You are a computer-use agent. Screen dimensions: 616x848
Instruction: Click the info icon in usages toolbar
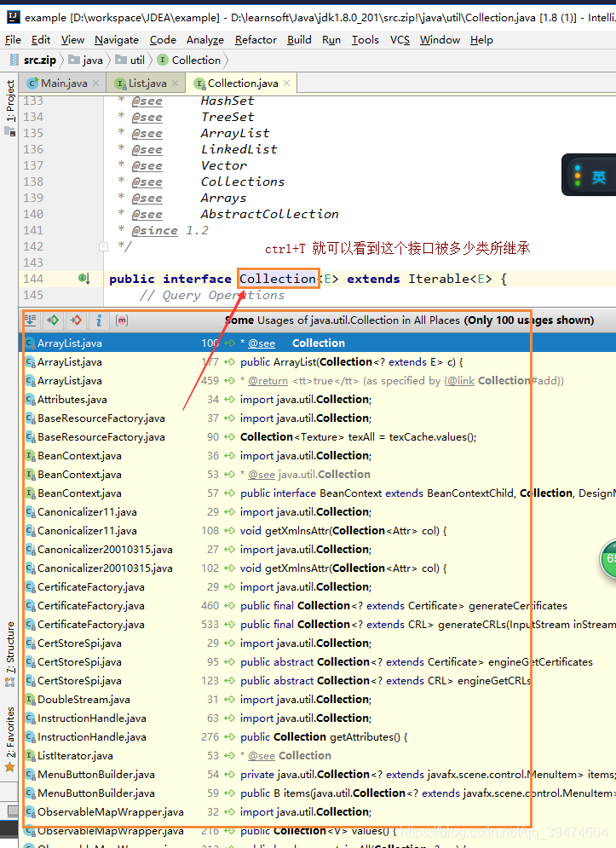tap(99, 320)
